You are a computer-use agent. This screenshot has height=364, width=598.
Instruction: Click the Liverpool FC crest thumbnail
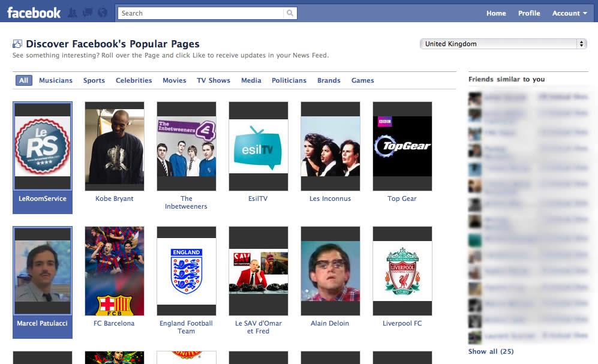click(402, 271)
